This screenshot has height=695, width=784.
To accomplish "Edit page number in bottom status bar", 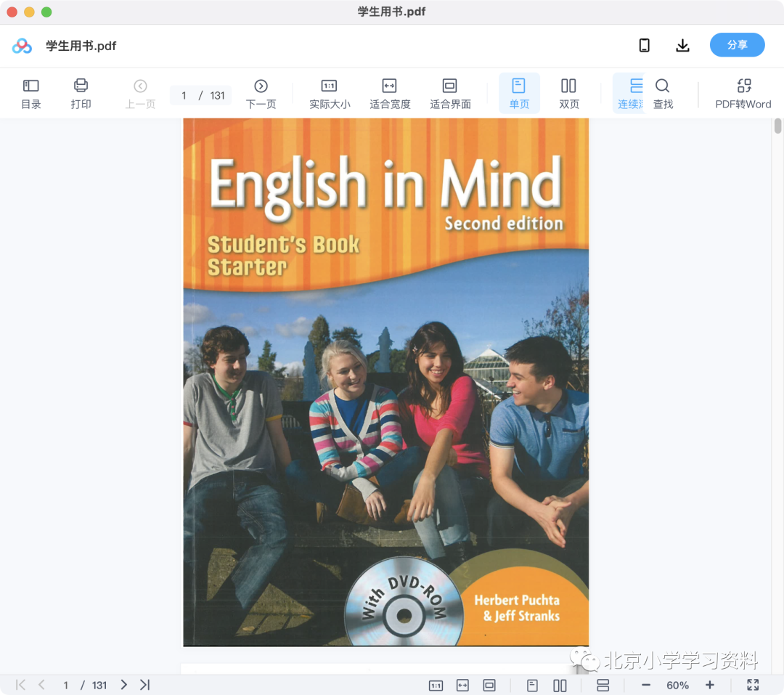I will 65,685.
